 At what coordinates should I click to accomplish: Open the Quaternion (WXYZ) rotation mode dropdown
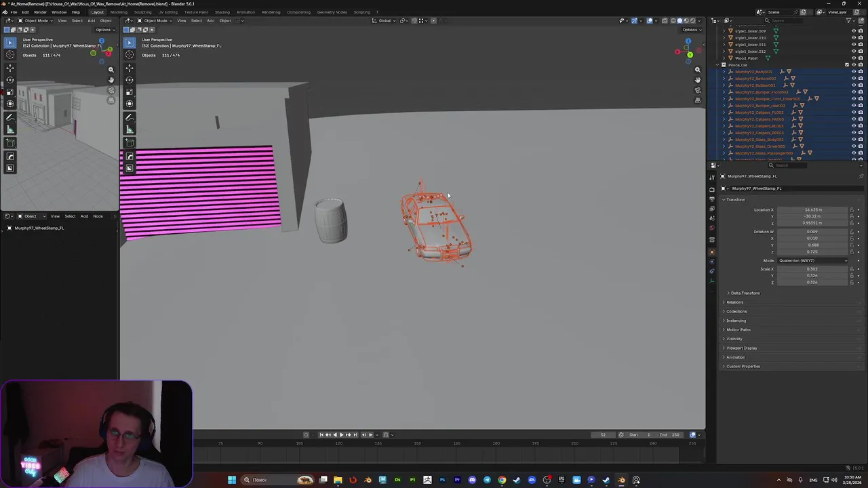812,260
